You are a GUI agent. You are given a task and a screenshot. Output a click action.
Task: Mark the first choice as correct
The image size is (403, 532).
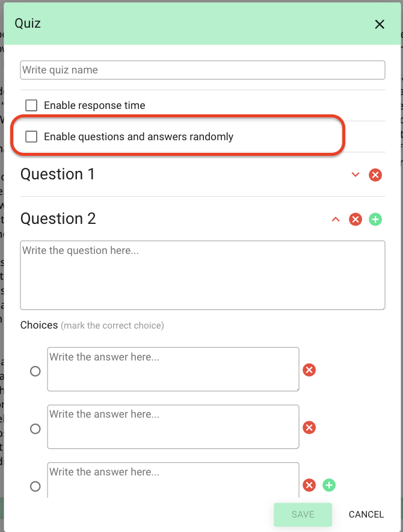[35, 371]
